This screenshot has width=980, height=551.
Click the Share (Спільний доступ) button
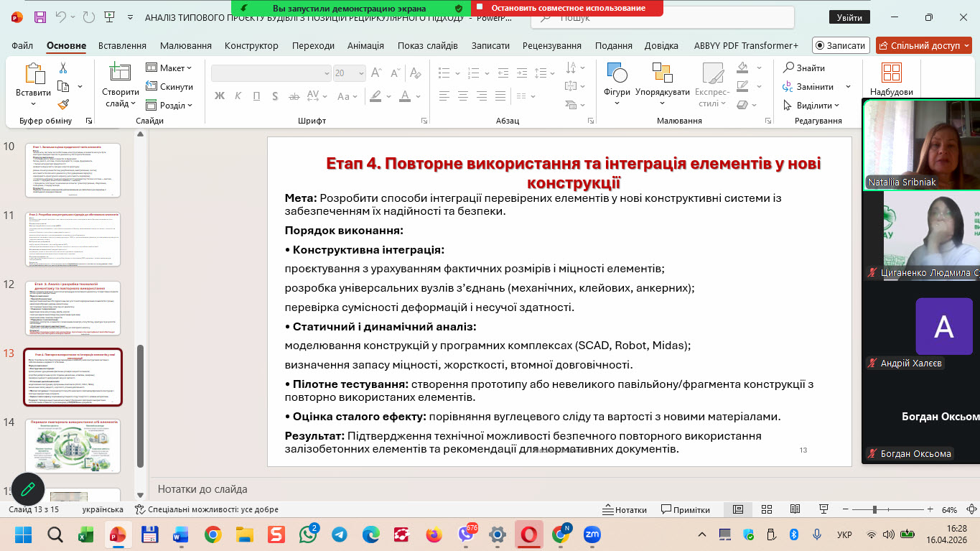pos(923,45)
